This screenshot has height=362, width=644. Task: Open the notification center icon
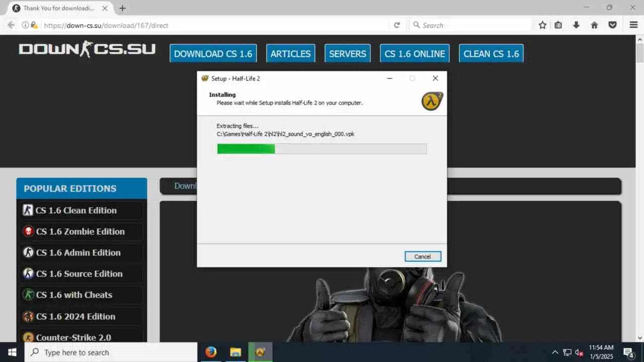(x=628, y=352)
